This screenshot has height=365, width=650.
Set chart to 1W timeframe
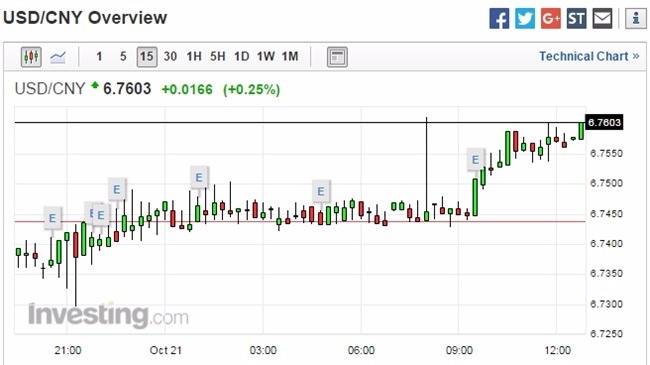[x=266, y=56]
